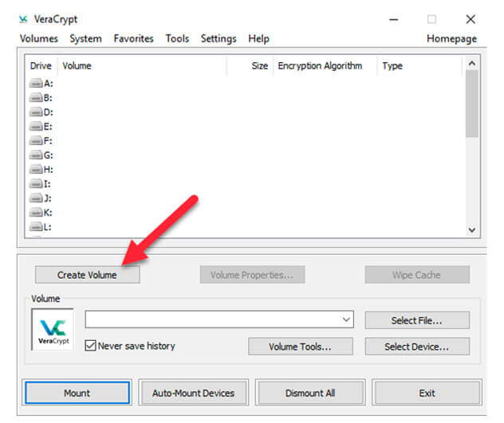The width and height of the screenshot is (504, 423).
Task: Click the scroll down arrow of drive list
Action: click(x=472, y=229)
